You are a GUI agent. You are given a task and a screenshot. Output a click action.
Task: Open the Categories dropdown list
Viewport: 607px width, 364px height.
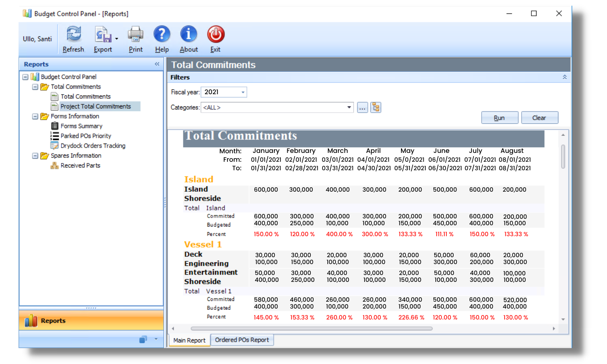pyautogui.click(x=348, y=107)
